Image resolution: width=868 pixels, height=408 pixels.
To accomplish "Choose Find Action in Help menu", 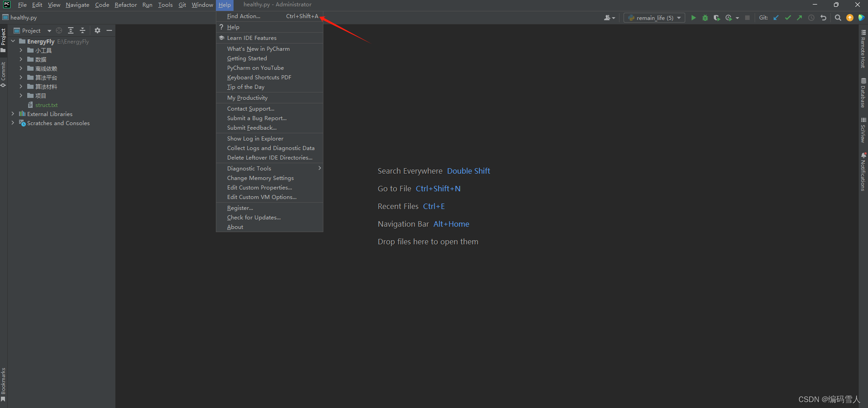I will 269,16.
